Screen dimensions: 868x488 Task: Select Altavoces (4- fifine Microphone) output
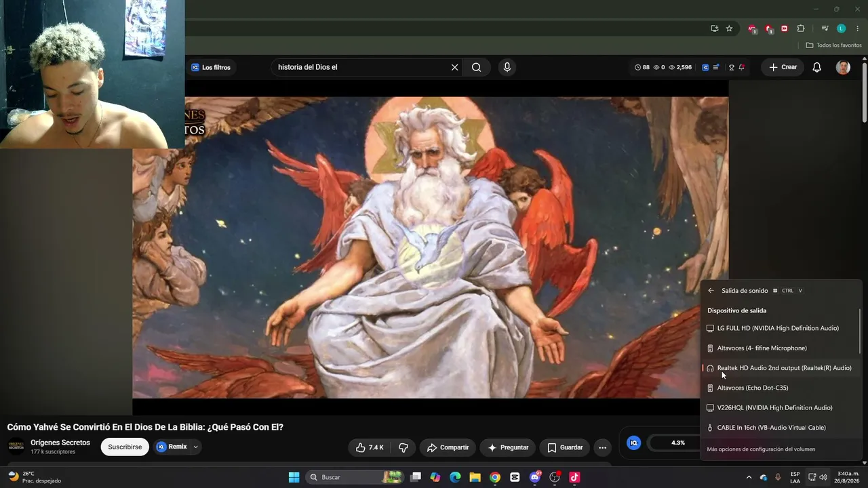pyautogui.click(x=781, y=348)
